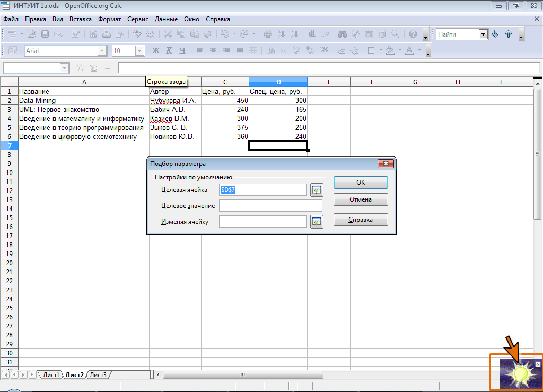Viewport: 543px width, 392px height.
Task: Click the Function Wizard icon
Action: pyautogui.click(x=81, y=68)
